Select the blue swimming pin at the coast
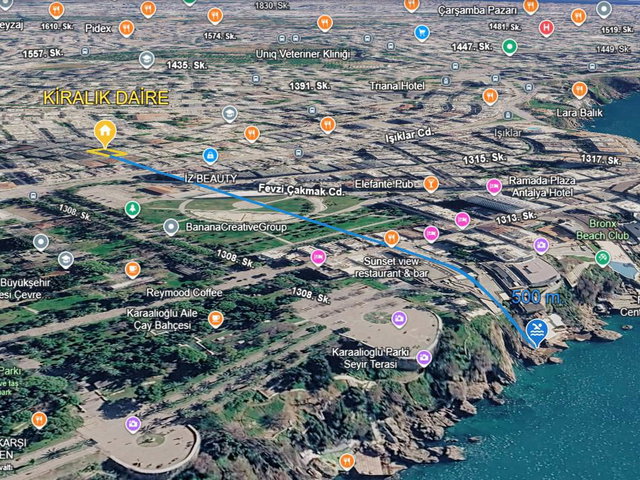 tap(537, 333)
